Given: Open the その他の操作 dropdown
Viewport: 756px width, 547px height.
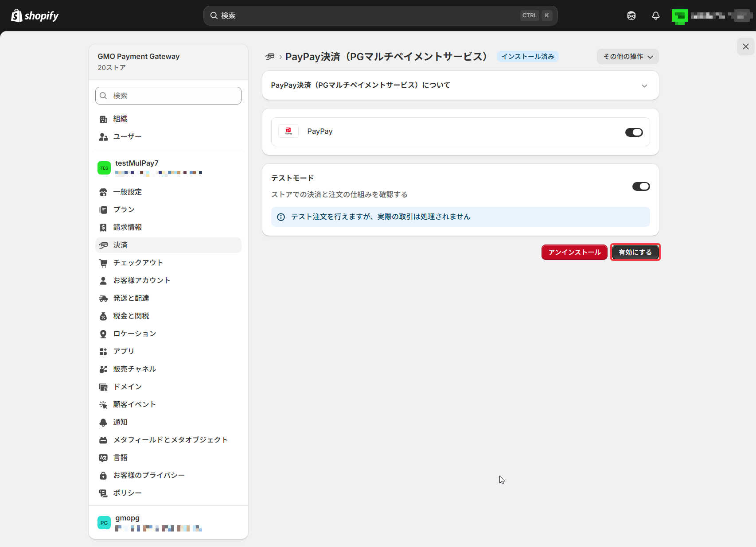Looking at the screenshot, I should (628, 57).
